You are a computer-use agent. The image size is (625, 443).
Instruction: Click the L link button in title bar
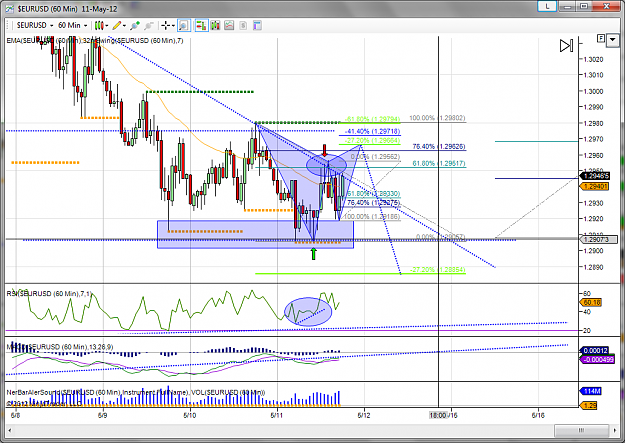pyautogui.click(x=547, y=6)
